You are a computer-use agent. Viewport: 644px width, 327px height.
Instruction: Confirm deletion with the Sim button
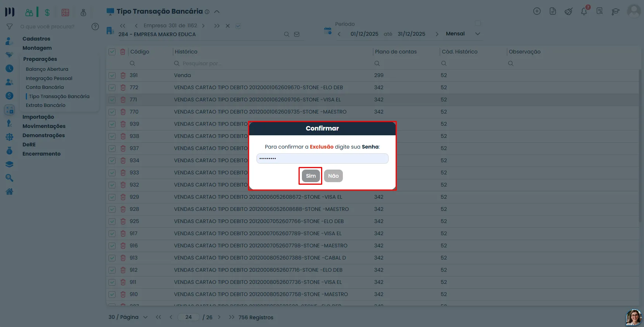pyautogui.click(x=311, y=176)
